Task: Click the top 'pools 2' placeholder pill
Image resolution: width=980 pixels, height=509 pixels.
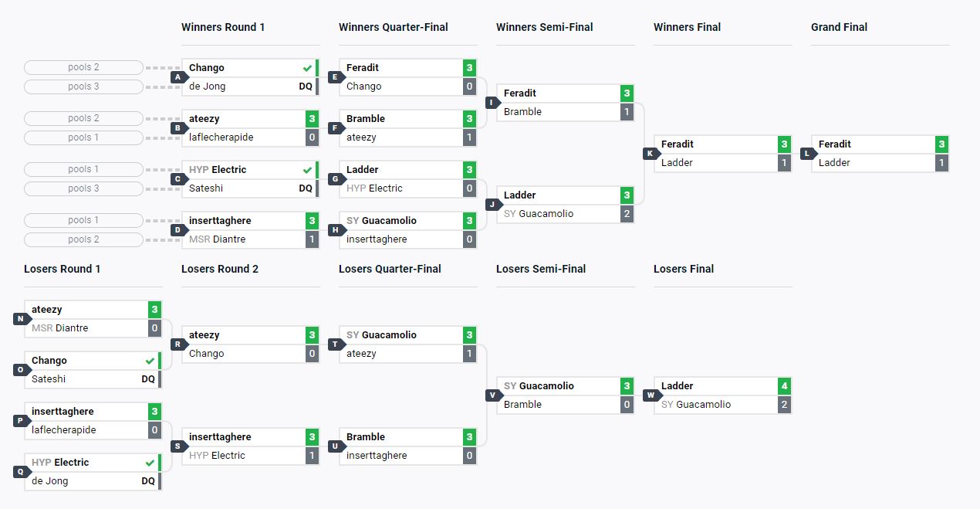Action: tap(83, 67)
